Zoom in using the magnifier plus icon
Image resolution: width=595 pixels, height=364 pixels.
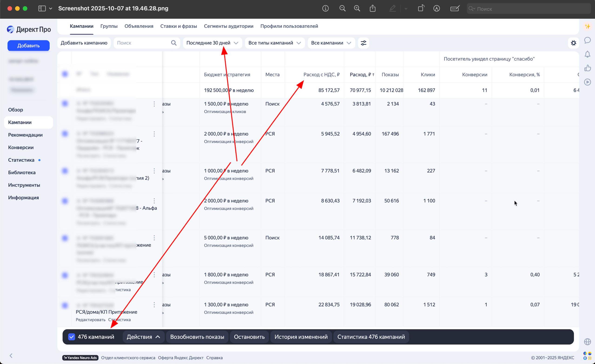[x=357, y=8]
